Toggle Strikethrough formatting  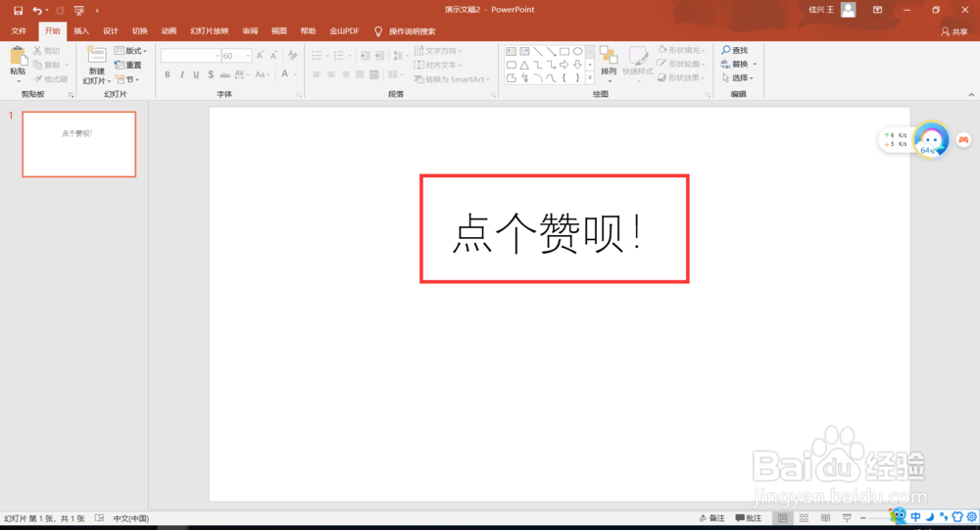tap(225, 74)
